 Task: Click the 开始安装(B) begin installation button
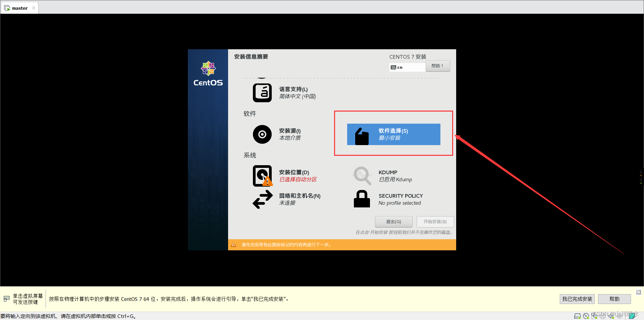[435, 222]
